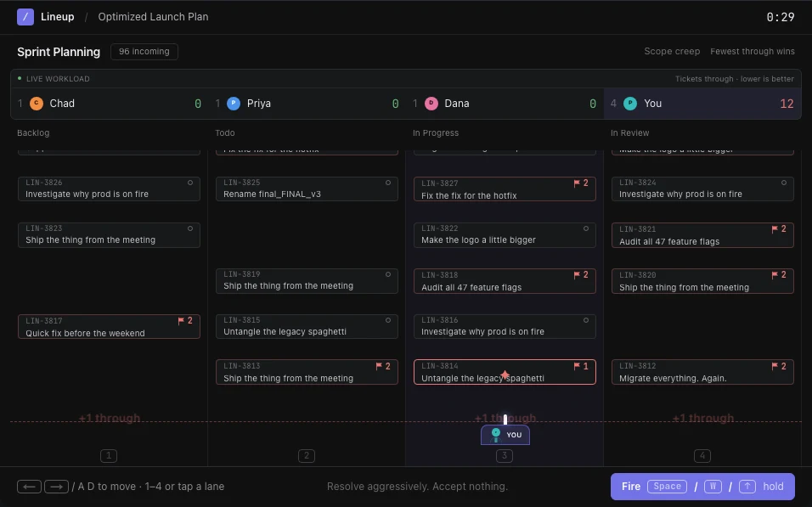Click Priya's blue avatar icon
This screenshot has width=812, height=507.
[234, 104]
